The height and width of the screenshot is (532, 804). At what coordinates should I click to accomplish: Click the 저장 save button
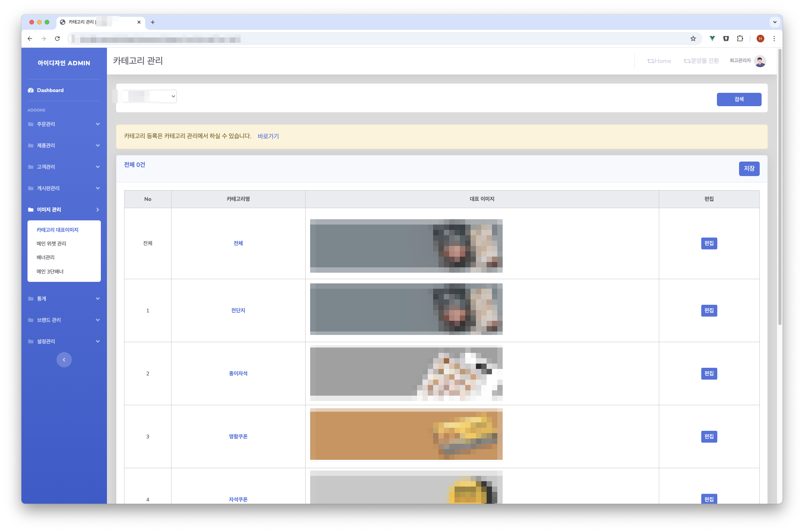coord(749,169)
